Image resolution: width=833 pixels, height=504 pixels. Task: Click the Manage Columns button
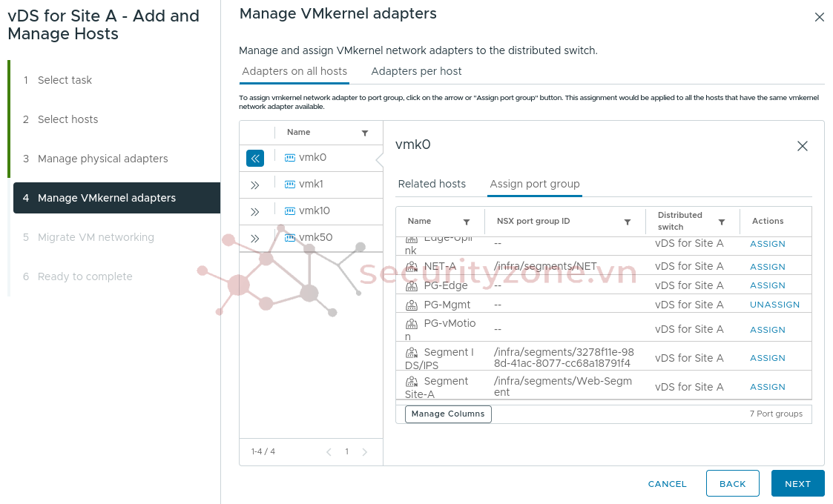click(x=448, y=414)
